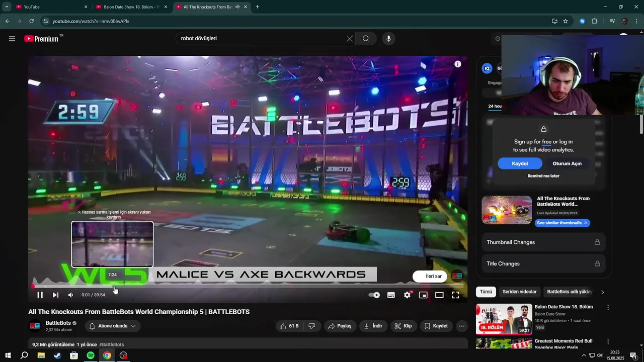Expand the Thumbnail Changes section
644x362 pixels.
click(x=543, y=242)
